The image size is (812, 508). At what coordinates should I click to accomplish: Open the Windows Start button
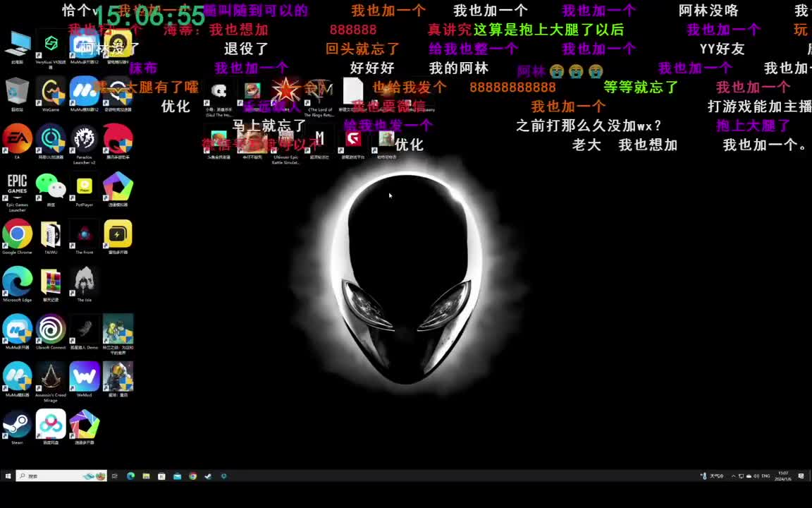pyautogui.click(x=8, y=476)
